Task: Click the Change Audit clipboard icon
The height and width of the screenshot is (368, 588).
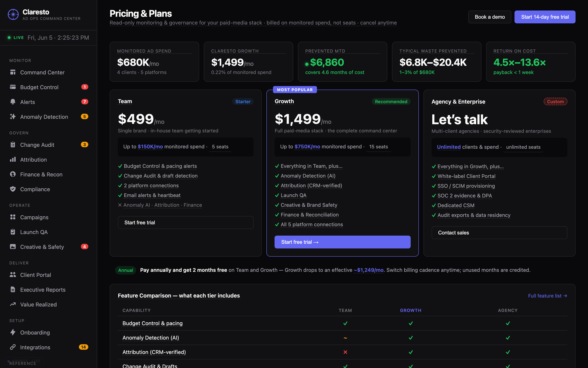Action: (13, 144)
